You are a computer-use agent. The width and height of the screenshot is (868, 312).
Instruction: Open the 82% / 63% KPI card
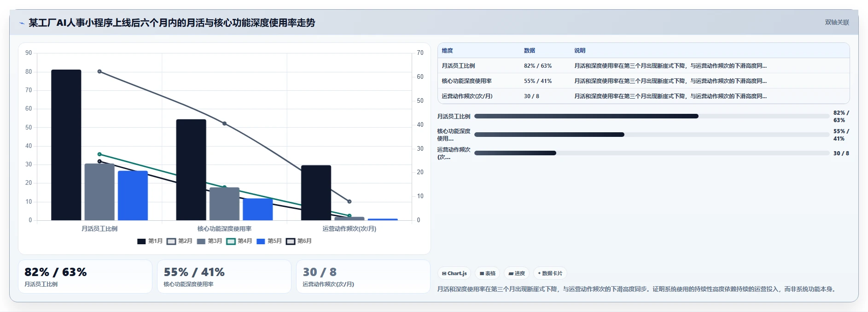coord(85,277)
